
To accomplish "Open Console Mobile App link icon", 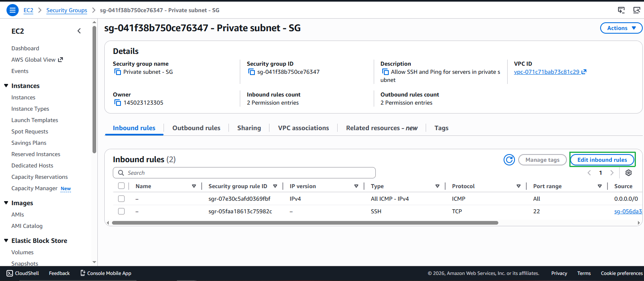I will point(83,273).
